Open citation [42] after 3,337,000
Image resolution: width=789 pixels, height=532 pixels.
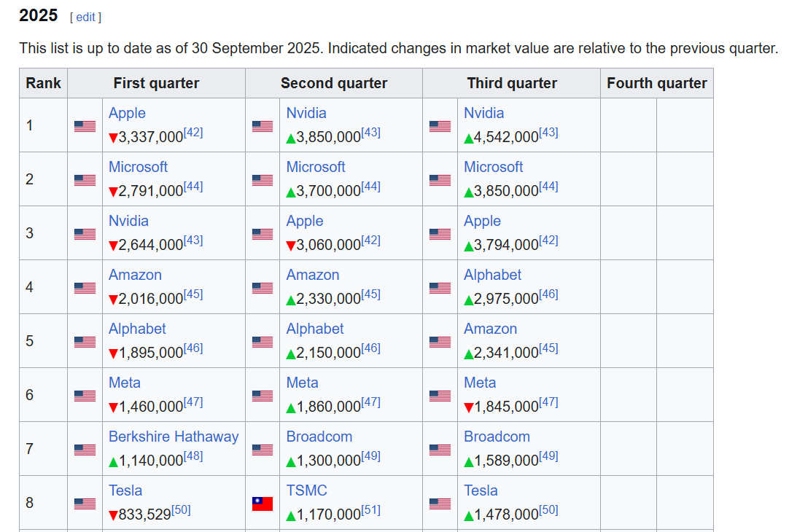(x=193, y=133)
